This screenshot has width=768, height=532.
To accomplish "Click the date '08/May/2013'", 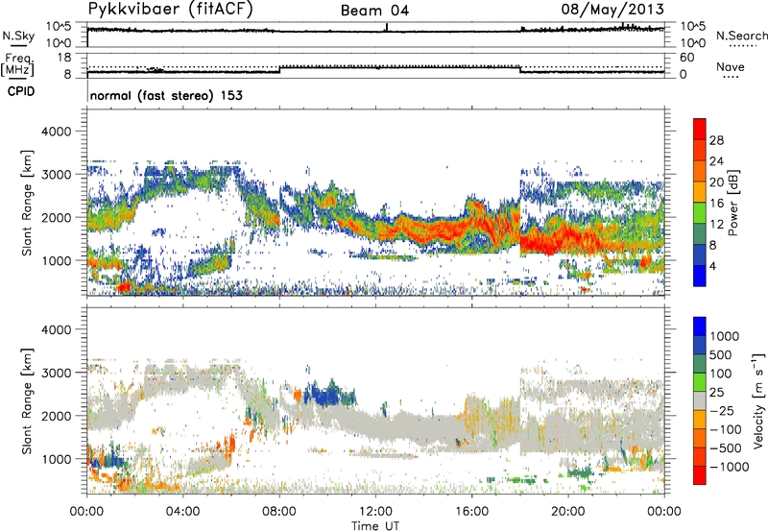I will click(x=612, y=9).
